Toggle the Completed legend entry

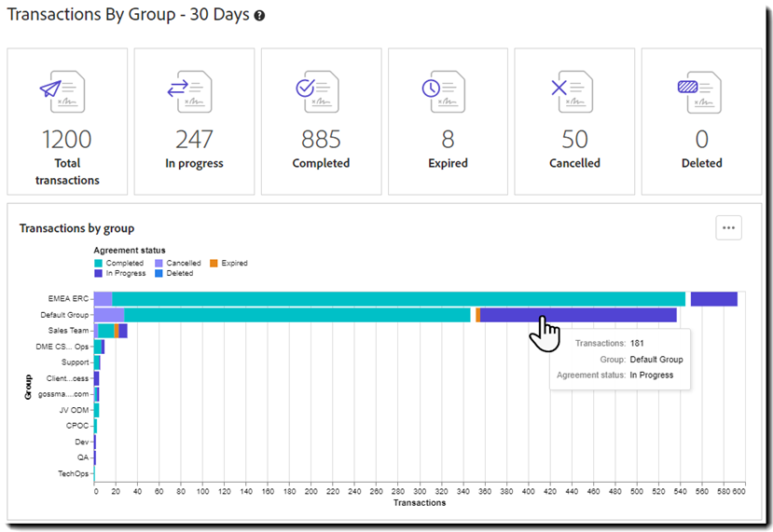(119, 264)
